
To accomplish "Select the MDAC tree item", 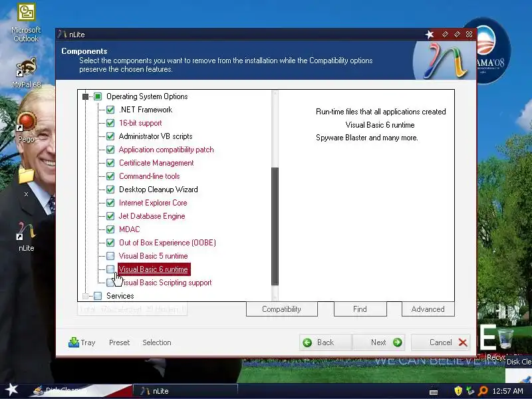I will 129,229.
